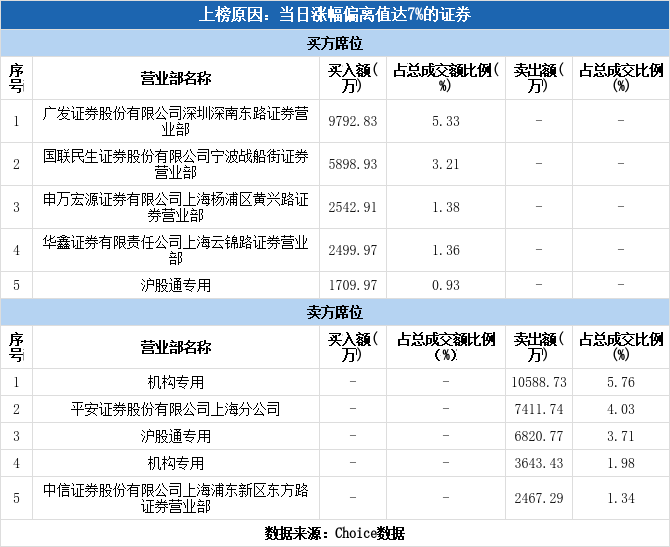Screen dimensions: 670x547
Task: Click 沪股通专用 in the buyer table
Action: [176, 285]
